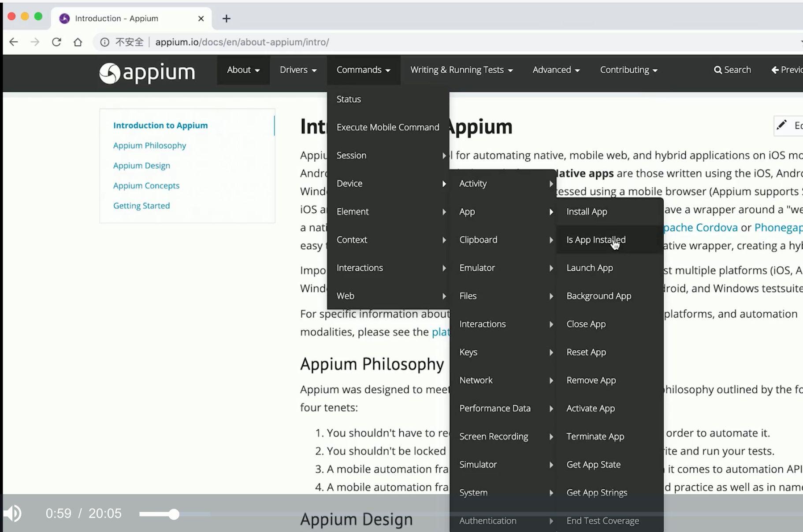
Task: Open Appium Design sidebar link
Action: point(141,166)
